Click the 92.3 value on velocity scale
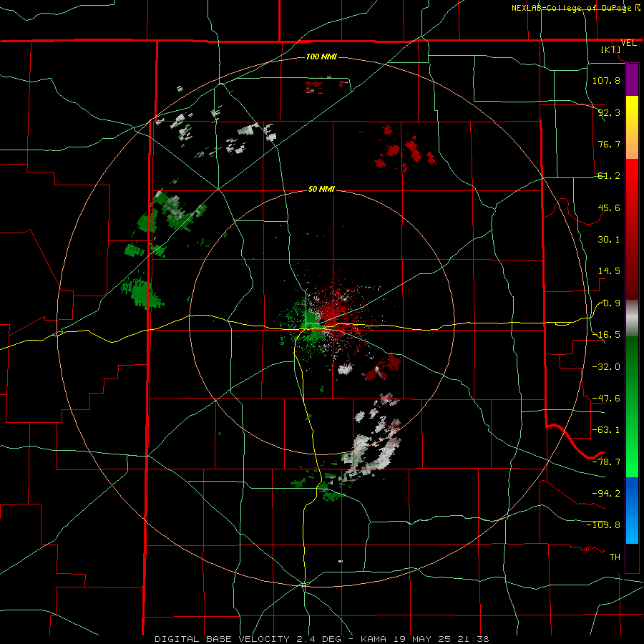 coord(609,112)
